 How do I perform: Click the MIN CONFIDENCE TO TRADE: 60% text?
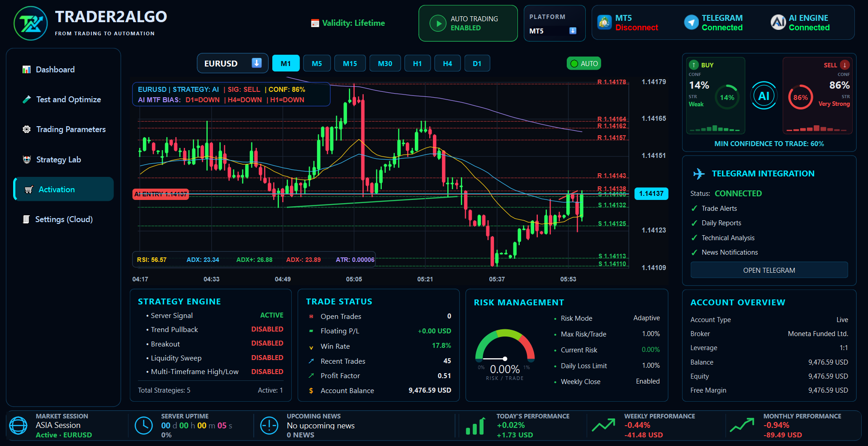coord(769,144)
